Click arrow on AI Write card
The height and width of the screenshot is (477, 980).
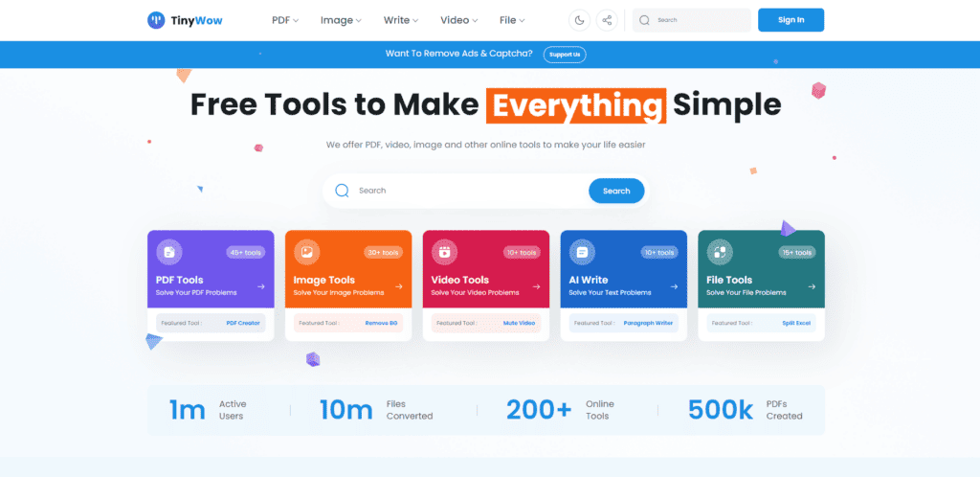pos(674,286)
